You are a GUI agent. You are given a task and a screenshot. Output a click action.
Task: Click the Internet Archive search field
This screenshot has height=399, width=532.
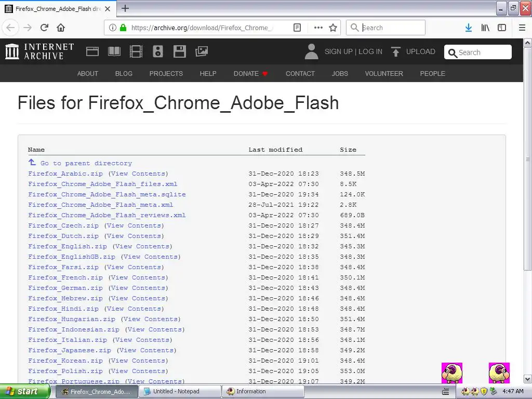(478, 52)
